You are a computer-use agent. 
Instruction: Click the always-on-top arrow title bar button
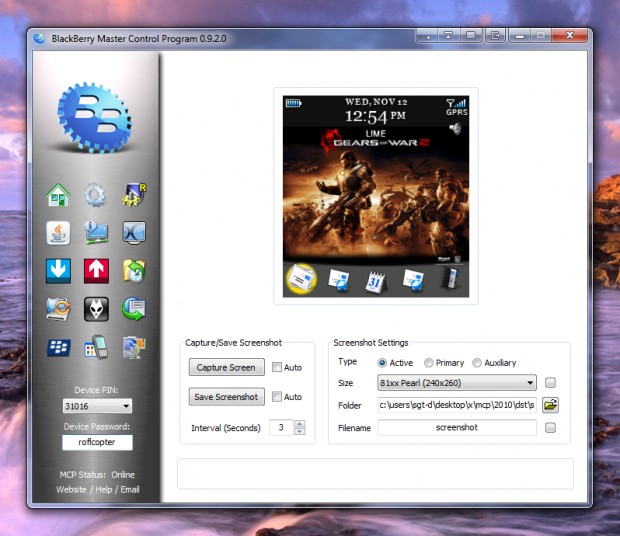tap(449, 36)
